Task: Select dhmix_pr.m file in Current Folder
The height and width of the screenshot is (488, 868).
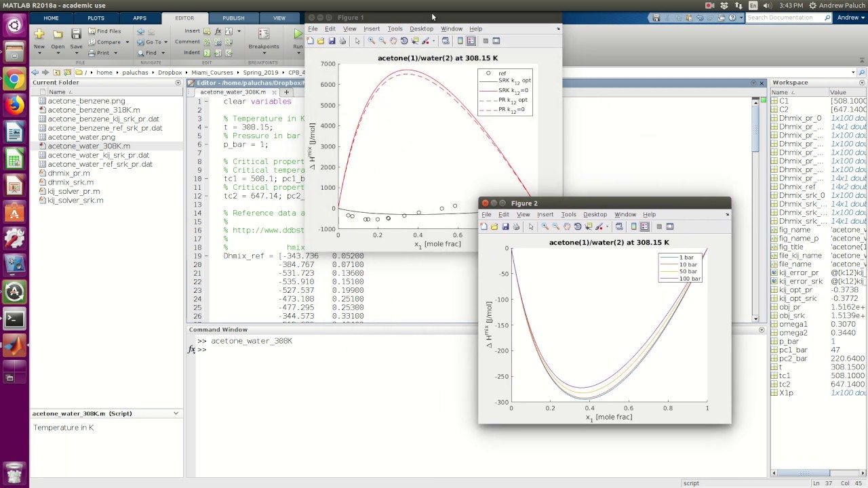Action: (69, 174)
